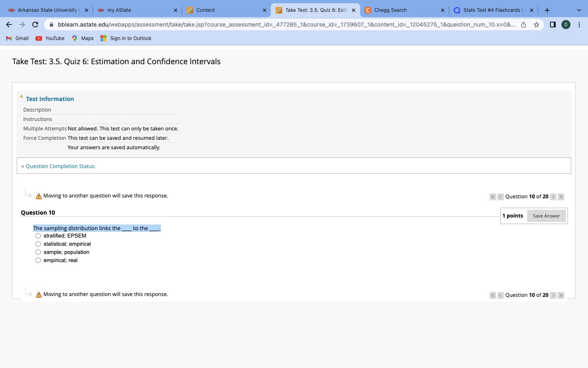This screenshot has width=588, height=368.
Task: Click the top warning triangle icon
Action: click(39, 196)
